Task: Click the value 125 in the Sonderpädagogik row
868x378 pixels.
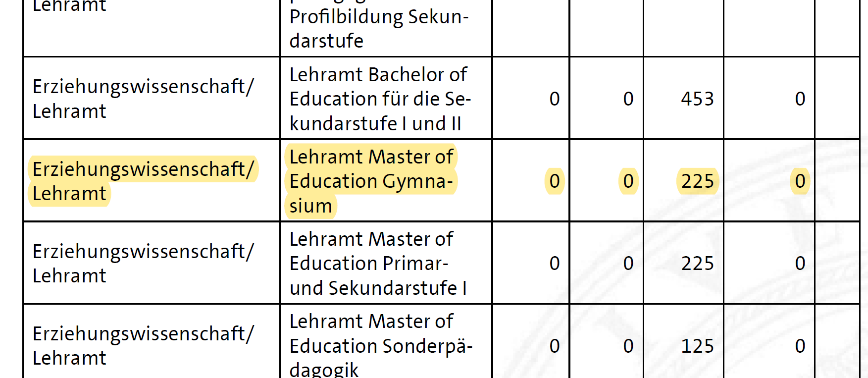Action: click(697, 346)
